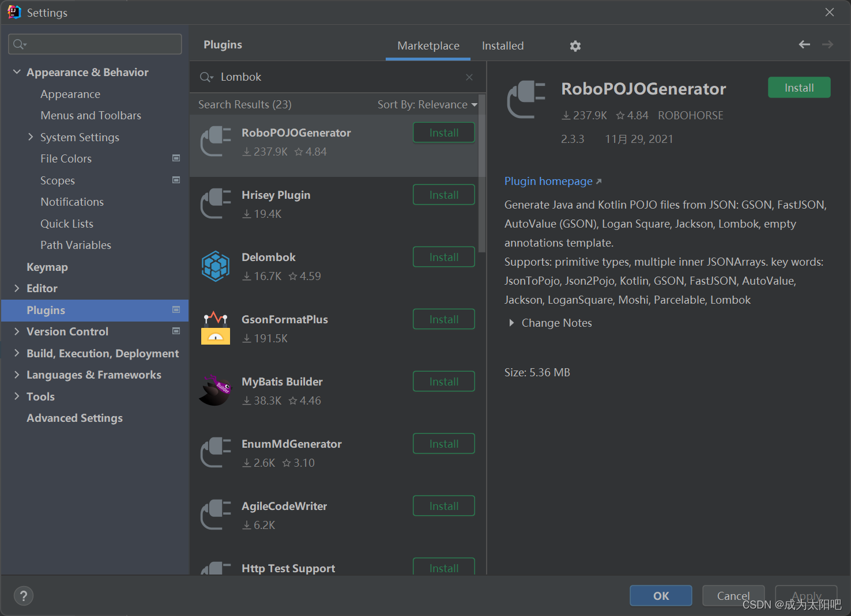Close the Settings dialog window
851x616 pixels.
click(x=830, y=12)
